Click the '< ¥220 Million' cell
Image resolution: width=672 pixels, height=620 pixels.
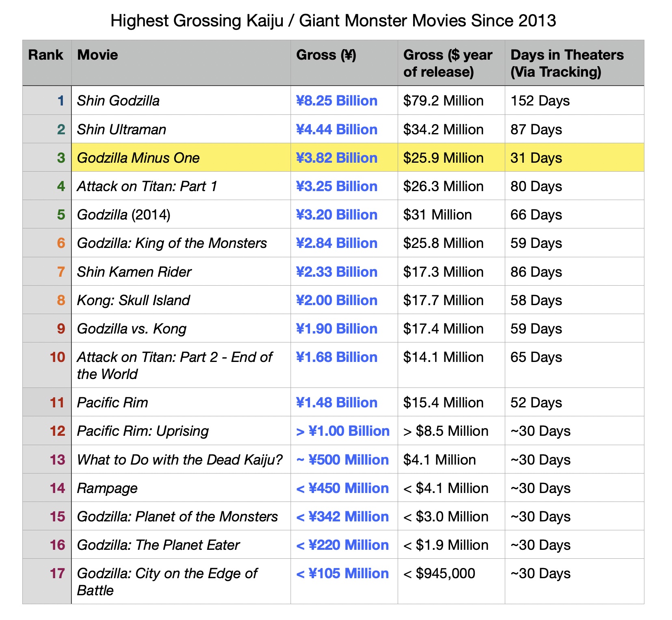pos(344,545)
